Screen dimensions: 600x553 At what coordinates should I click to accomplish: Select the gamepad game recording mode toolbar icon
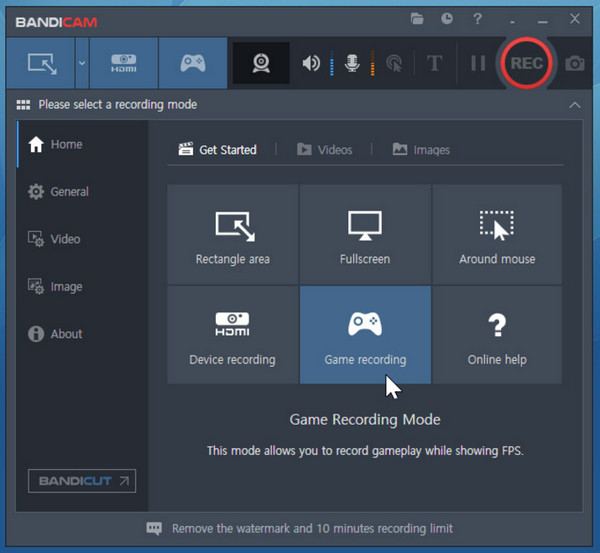193,63
